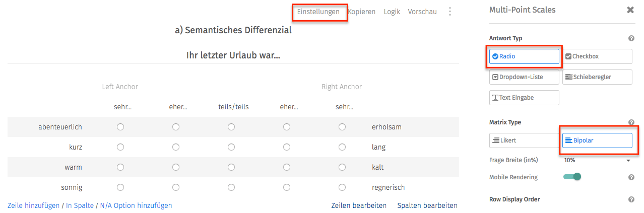Open help icon for Row Display Order

(x=631, y=199)
